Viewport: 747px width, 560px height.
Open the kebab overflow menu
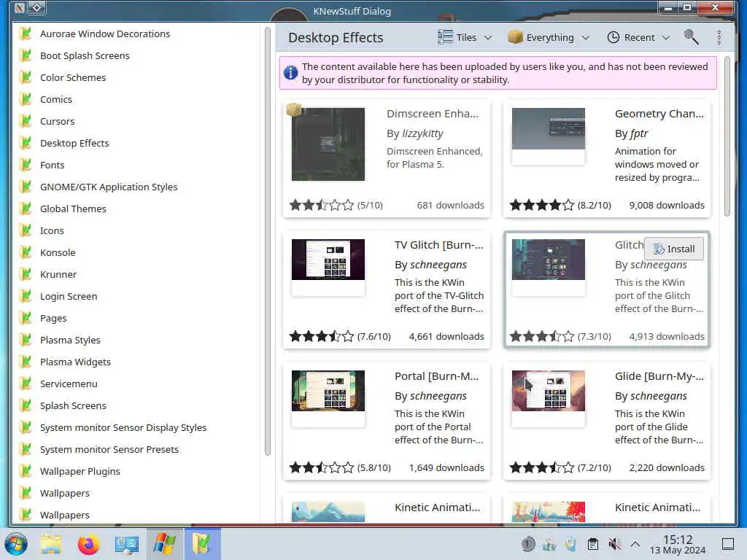click(719, 37)
